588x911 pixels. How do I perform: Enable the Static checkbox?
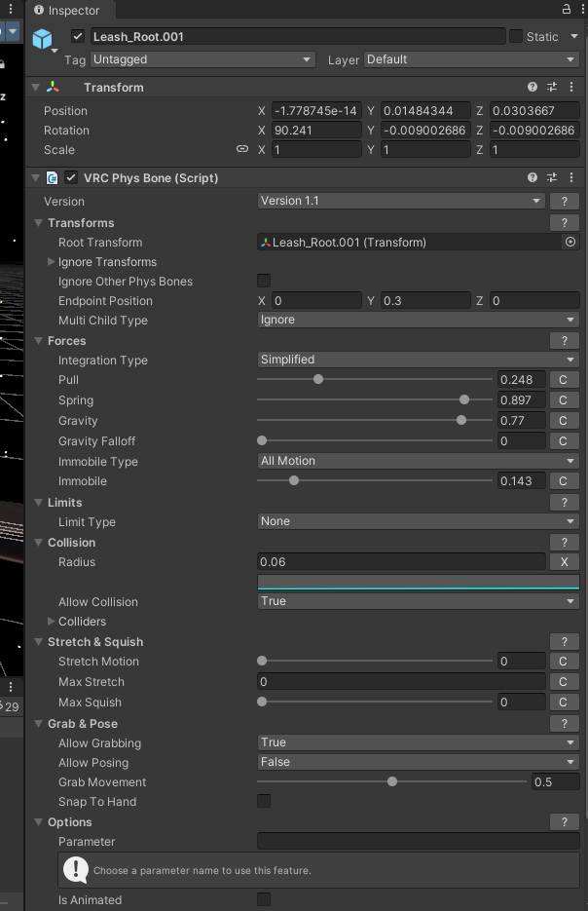(515, 36)
